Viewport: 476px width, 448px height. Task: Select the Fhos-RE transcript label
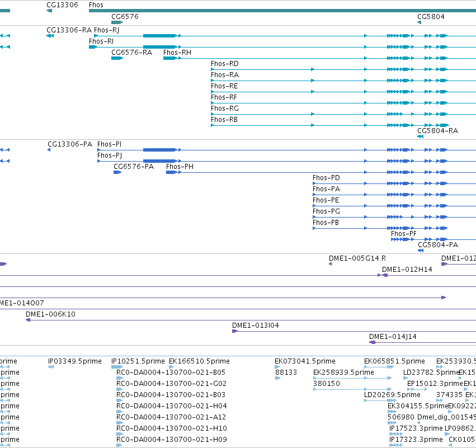(x=224, y=86)
